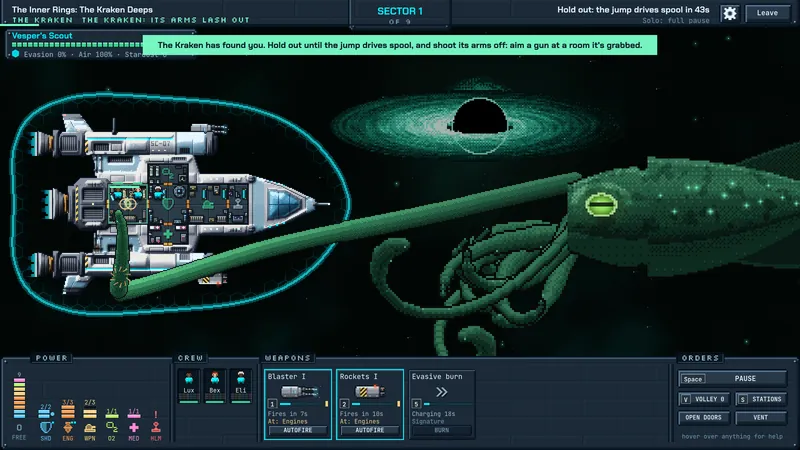Toggle AUTOFIRE for Blaster I

point(298,431)
